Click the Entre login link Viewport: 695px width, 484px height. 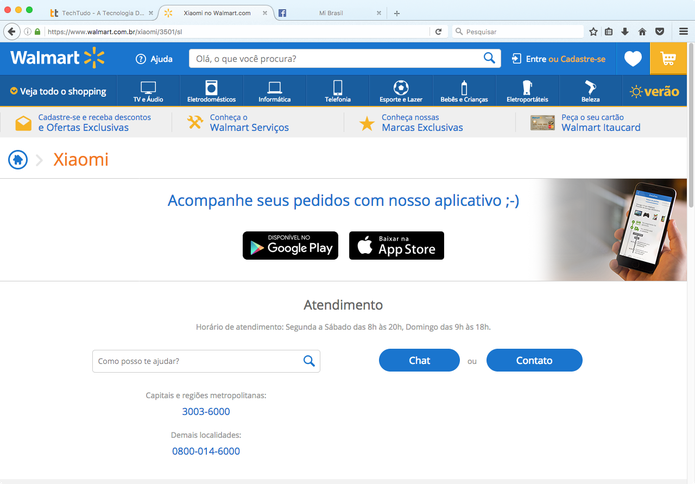536,59
